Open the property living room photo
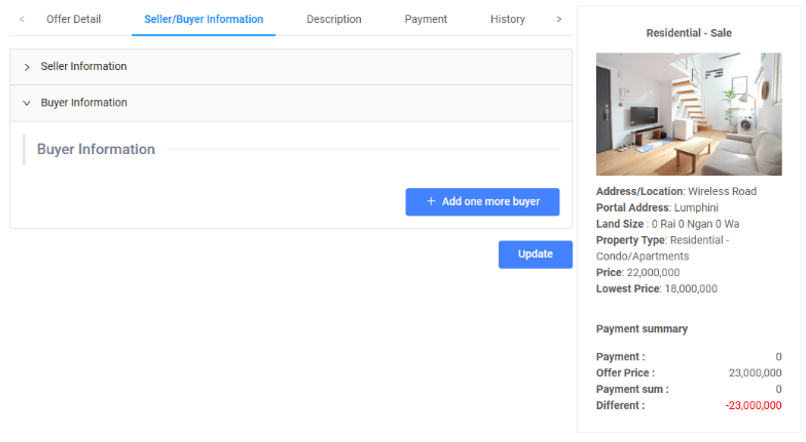Screen dimensions: 806x442 [x=688, y=114]
